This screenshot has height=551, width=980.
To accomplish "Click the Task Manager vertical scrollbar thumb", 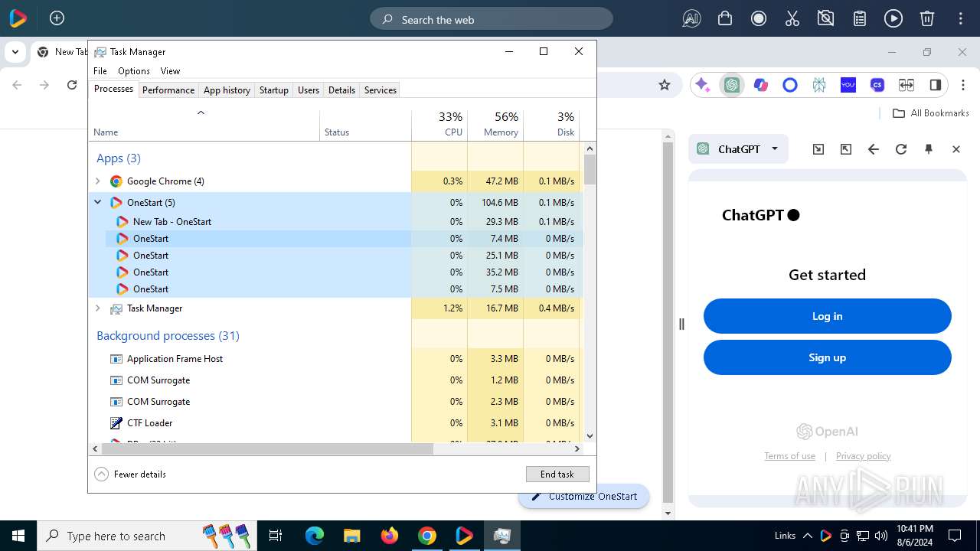I will 590,169.
